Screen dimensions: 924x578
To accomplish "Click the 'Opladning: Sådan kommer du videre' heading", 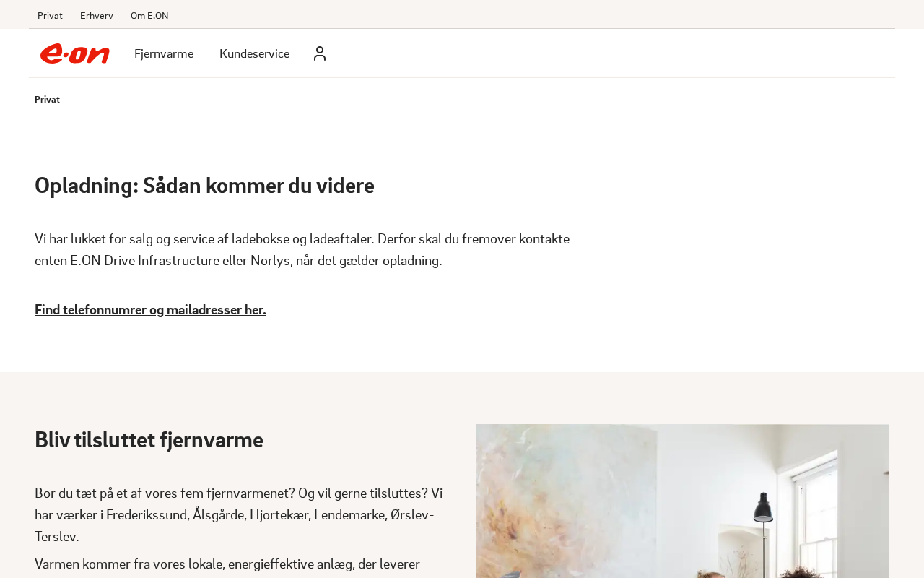I will point(204,186).
